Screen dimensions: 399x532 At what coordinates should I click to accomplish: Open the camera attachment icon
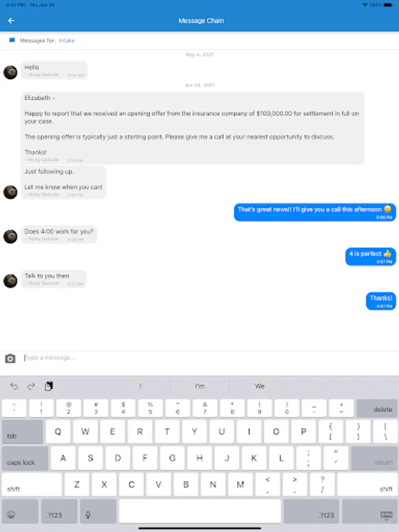tap(10, 358)
